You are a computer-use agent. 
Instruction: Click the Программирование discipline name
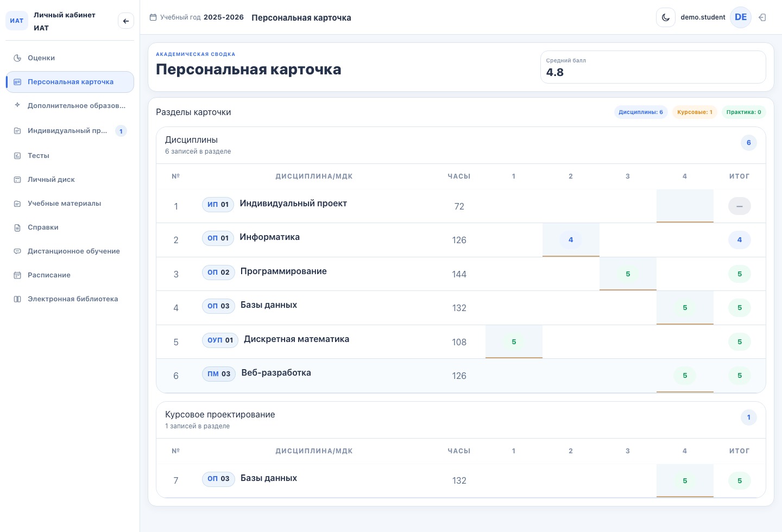coord(283,271)
